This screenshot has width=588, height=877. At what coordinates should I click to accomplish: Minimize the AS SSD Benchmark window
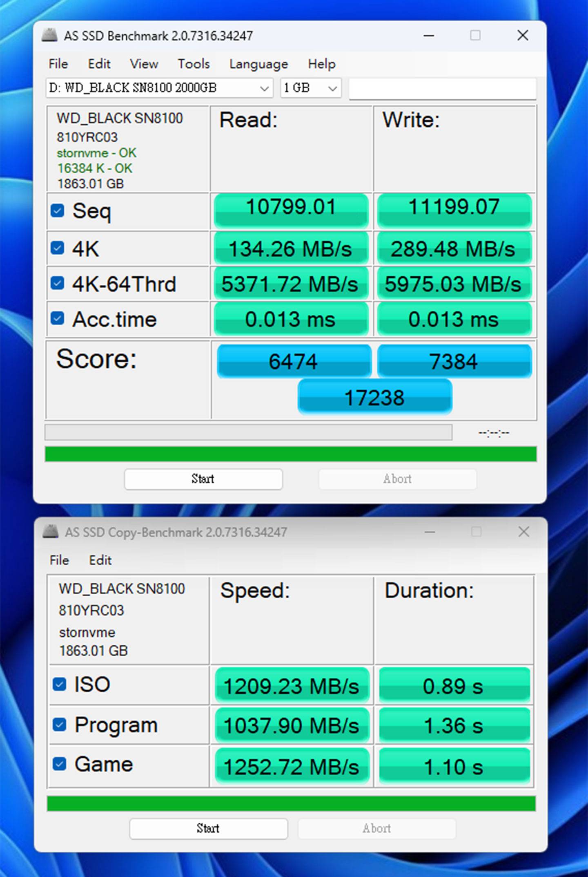point(429,36)
